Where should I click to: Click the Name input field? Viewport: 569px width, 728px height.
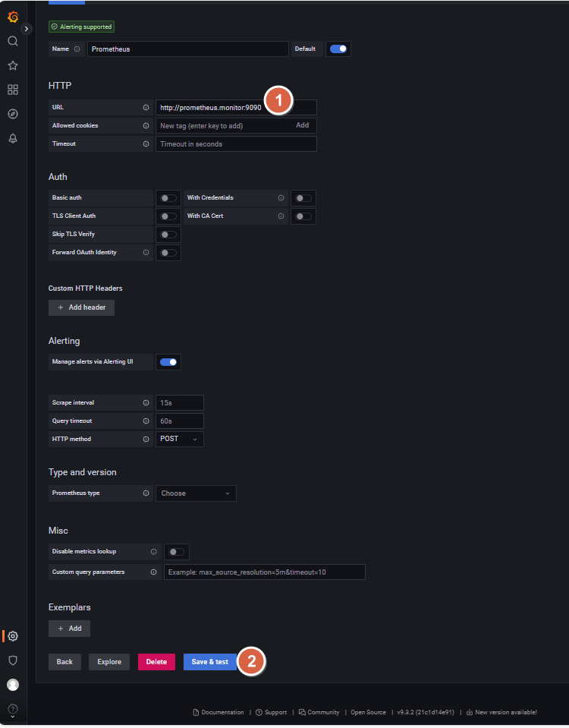(x=188, y=49)
